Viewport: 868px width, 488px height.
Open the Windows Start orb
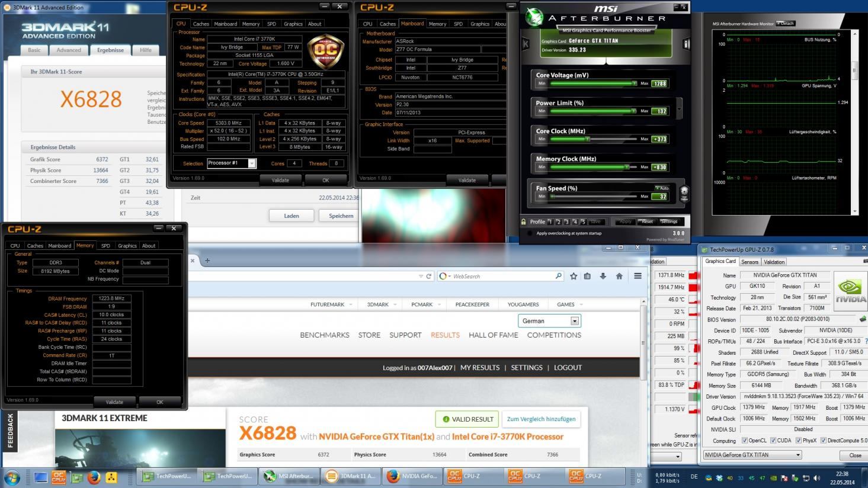coord(12,477)
